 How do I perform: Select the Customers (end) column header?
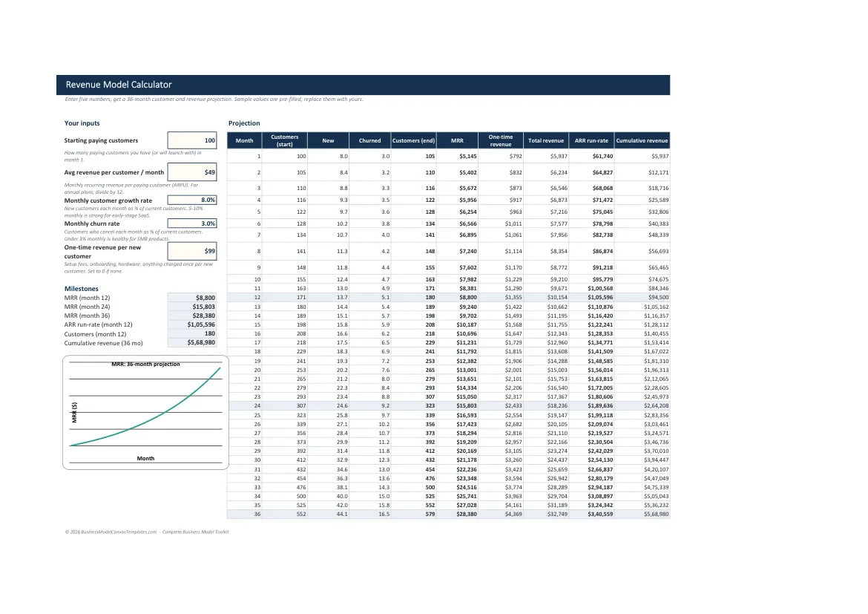pyautogui.click(x=413, y=141)
